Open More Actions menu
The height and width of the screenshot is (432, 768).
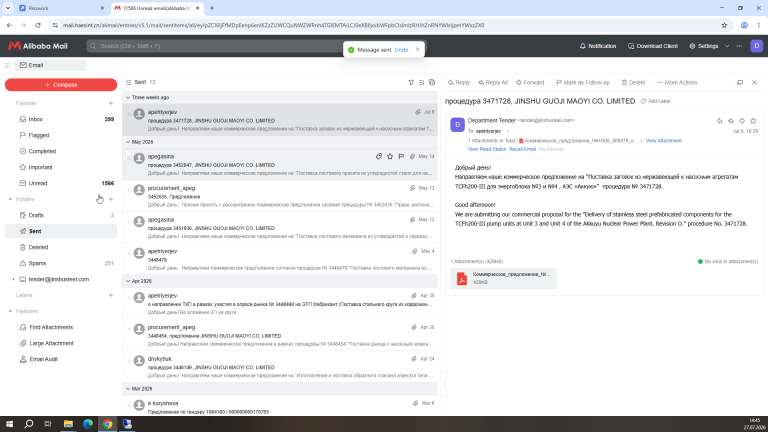click(x=677, y=82)
